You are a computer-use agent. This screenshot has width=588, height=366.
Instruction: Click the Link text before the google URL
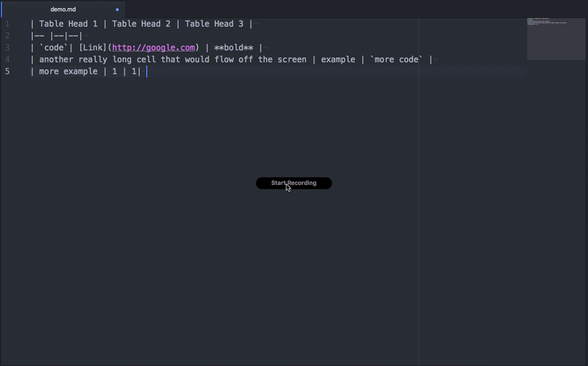click(x=93, y=47)
